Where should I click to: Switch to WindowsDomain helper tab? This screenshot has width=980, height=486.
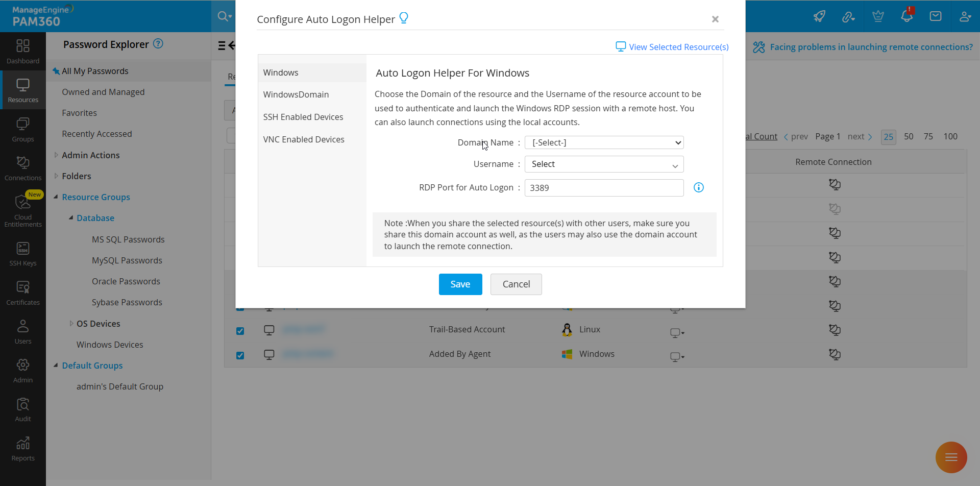(296, 94)
